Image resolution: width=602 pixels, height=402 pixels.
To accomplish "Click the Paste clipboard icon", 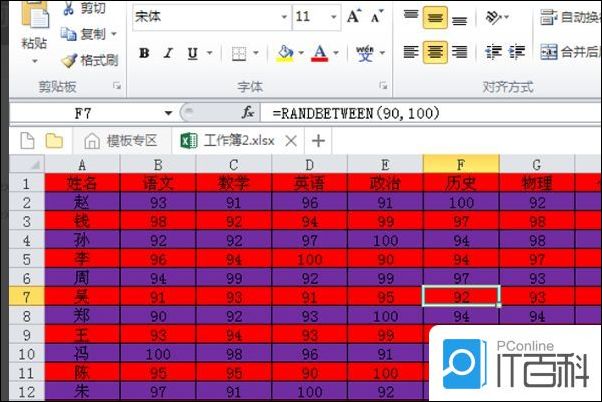I will (x=35, y=15).
